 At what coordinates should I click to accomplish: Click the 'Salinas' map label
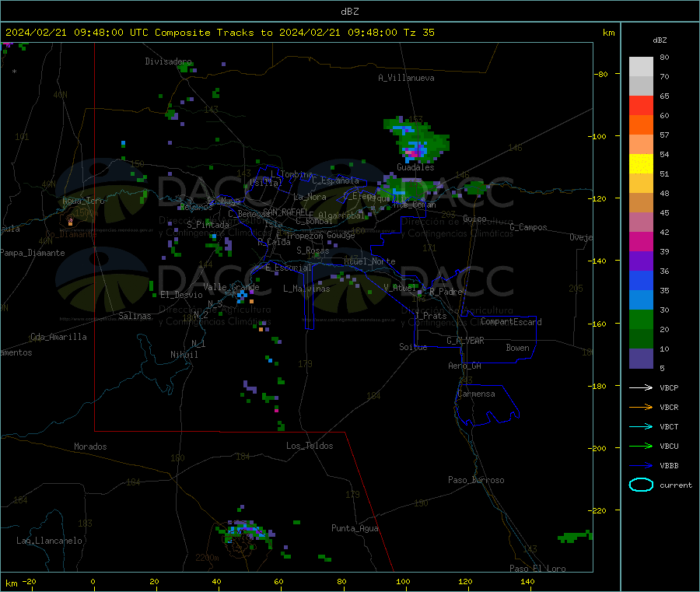[x=135, y=316]
